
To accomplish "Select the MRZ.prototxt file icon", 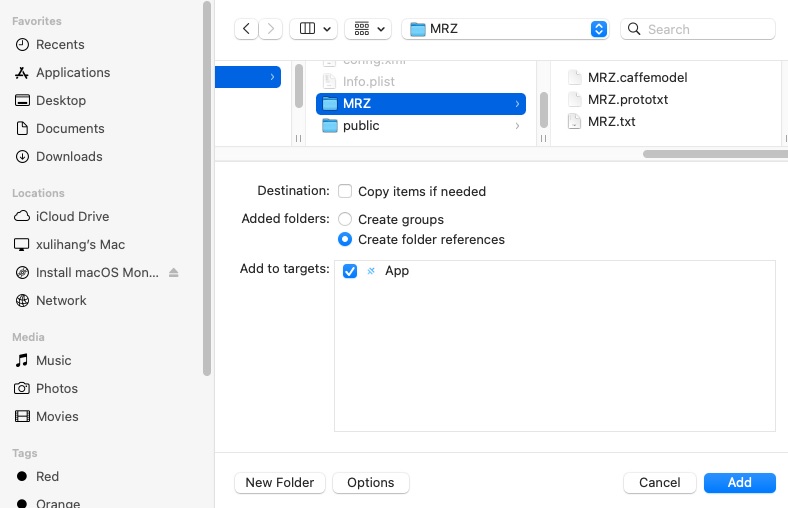I will pos(574,99).
